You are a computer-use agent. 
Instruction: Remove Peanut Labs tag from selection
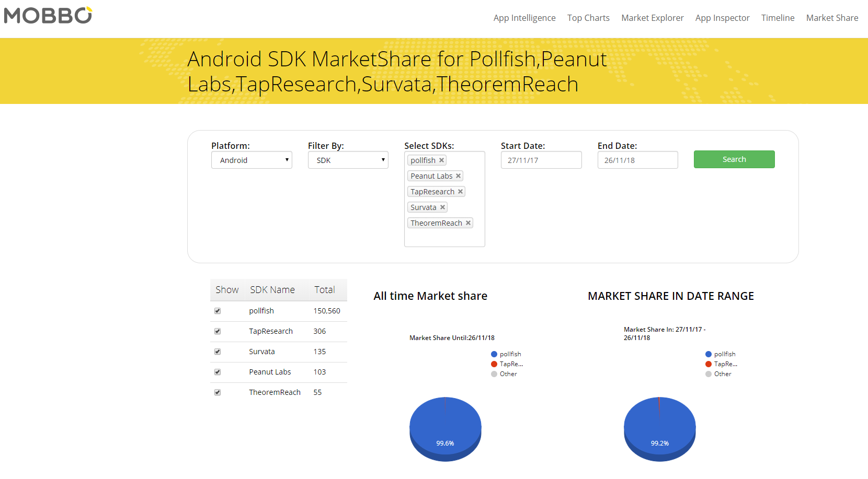pos(458,176)
